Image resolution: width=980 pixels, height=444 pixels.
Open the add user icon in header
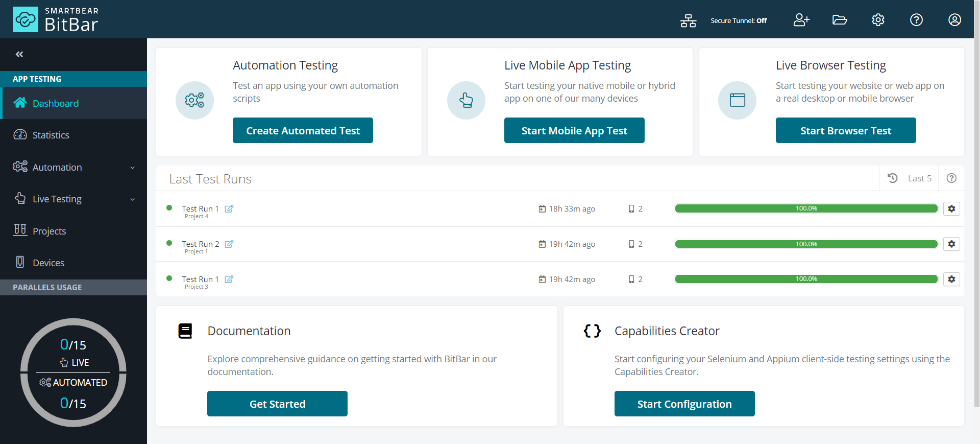(801, 20)
